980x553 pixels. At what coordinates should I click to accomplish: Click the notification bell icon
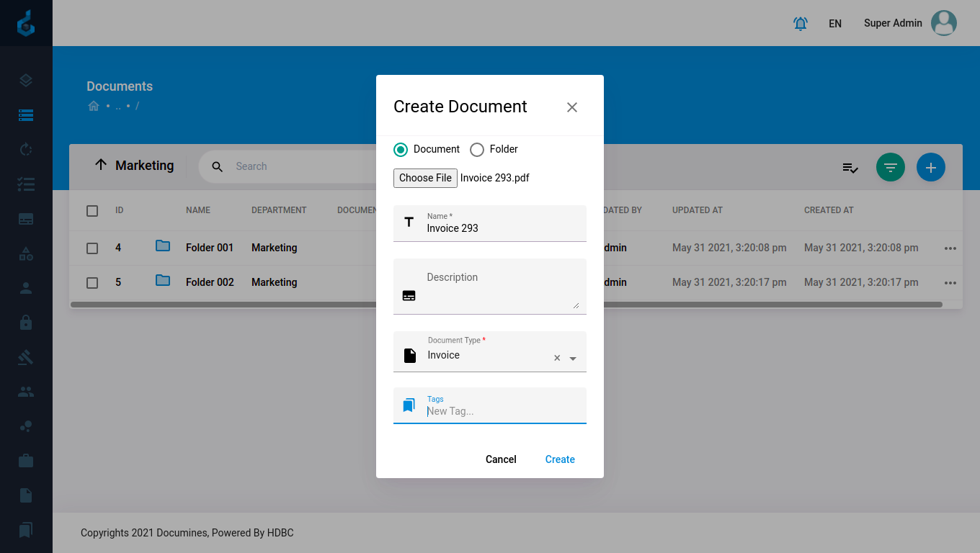[x=800, y=24]
